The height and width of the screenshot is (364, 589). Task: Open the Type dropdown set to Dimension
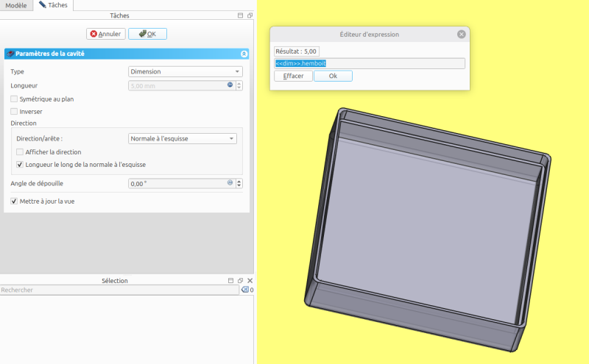[x=185, y=71]
